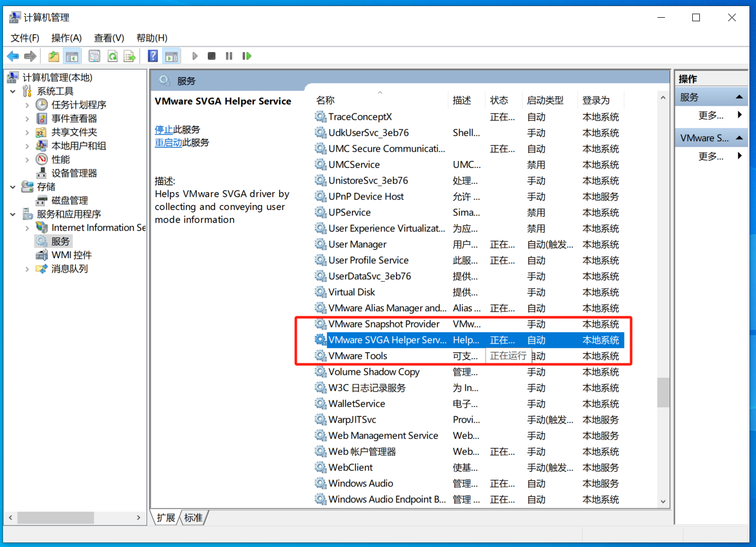
Task: Click the Stop Service square icon
Action: click(x=212, y=56)
